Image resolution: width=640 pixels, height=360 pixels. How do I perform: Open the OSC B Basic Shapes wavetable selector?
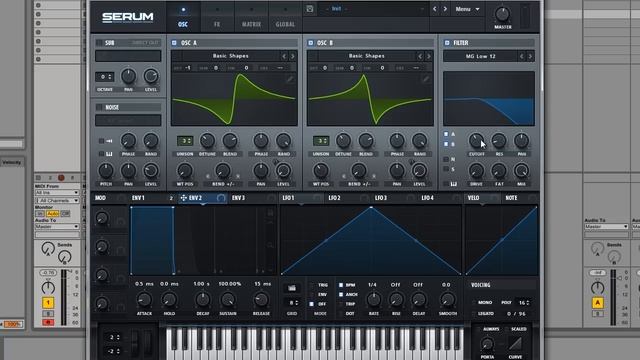367,56
